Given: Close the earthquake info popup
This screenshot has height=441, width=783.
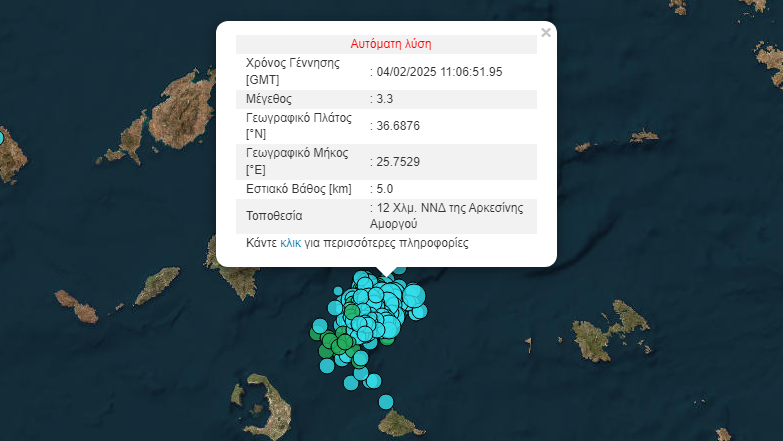Looking at the screenshot, I should click(545, 33).
